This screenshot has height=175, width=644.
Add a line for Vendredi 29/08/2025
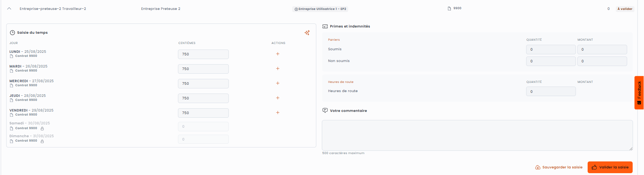coord(278,113)
